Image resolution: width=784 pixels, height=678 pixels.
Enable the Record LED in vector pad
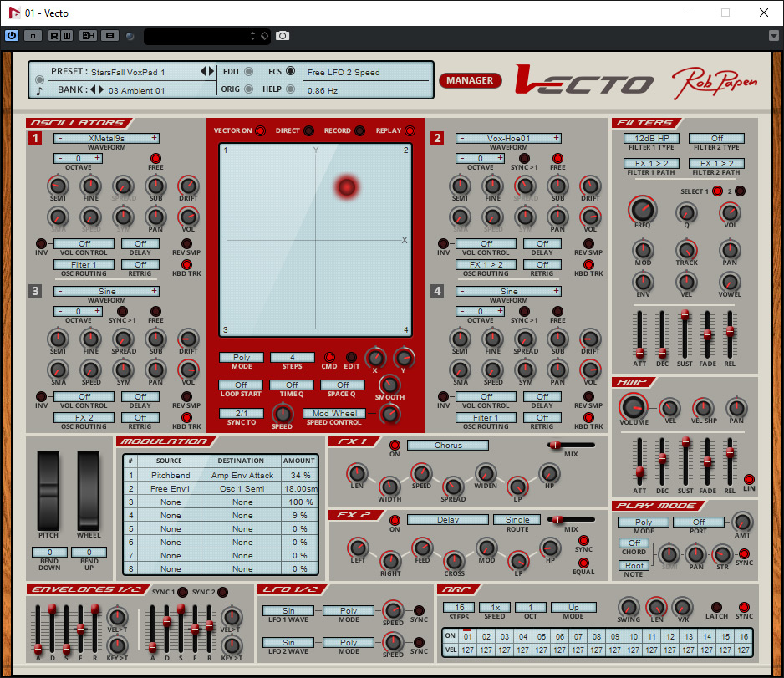coord(359,131)
